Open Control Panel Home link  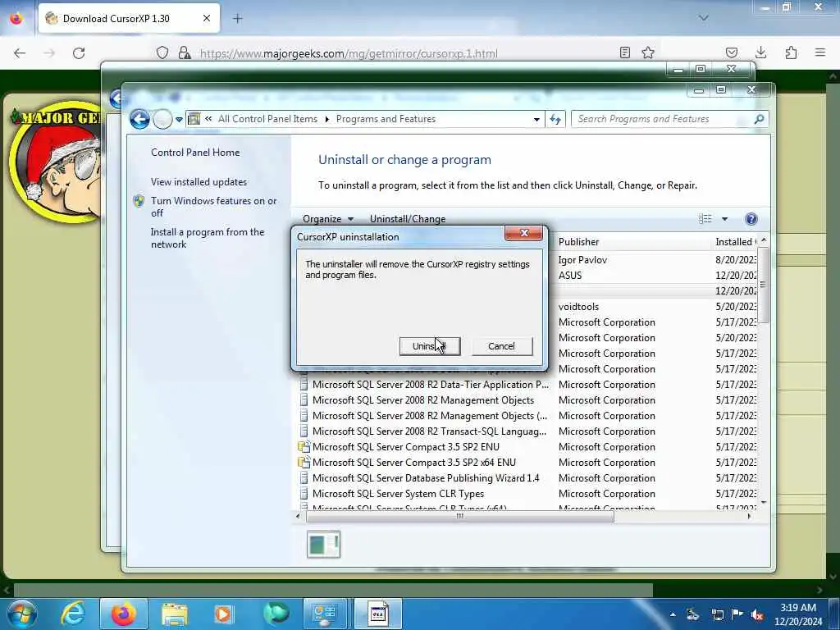coord(195,152)
